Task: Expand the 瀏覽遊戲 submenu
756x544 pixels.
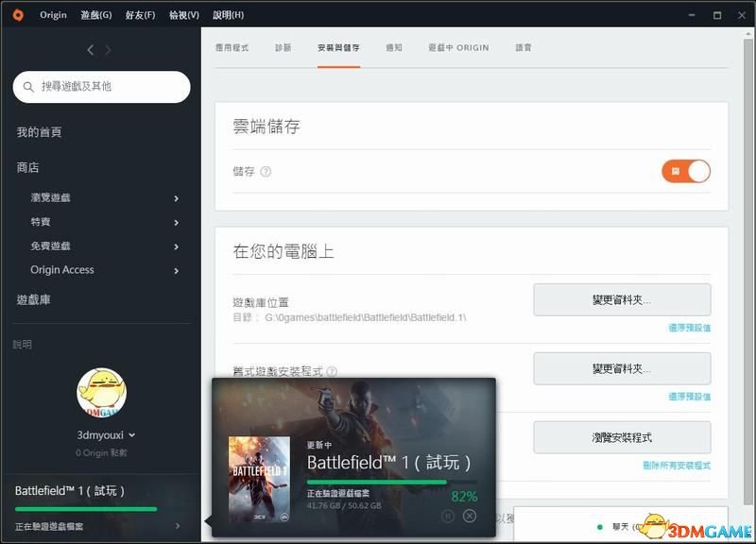Action: point(176,198)
